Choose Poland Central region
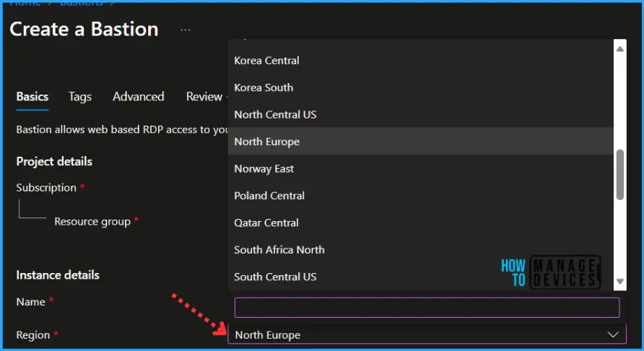This screenshot has width=644, height=351. point(421,196)
